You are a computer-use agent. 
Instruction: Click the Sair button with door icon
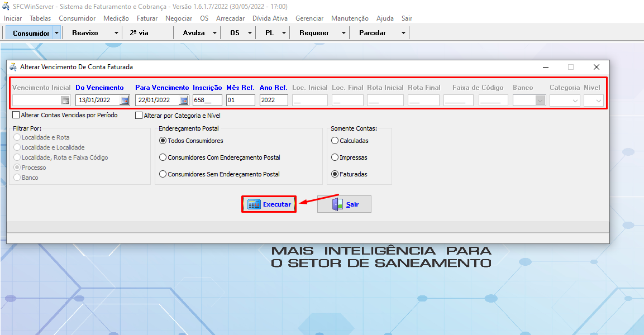[x=344, y=204]
